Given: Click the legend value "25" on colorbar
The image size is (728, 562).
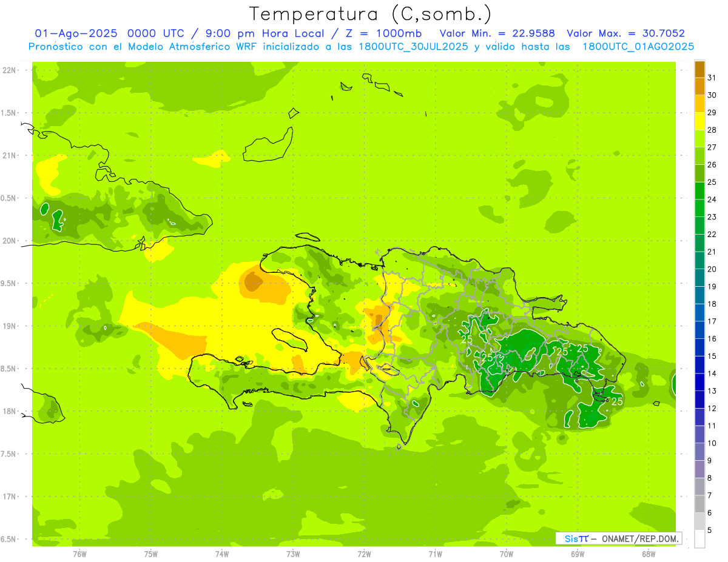Looking at the screenshot, I should click(x=712, y=182).
